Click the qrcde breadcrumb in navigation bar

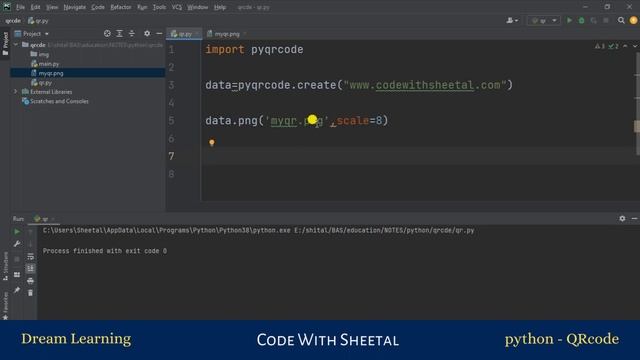13,20
